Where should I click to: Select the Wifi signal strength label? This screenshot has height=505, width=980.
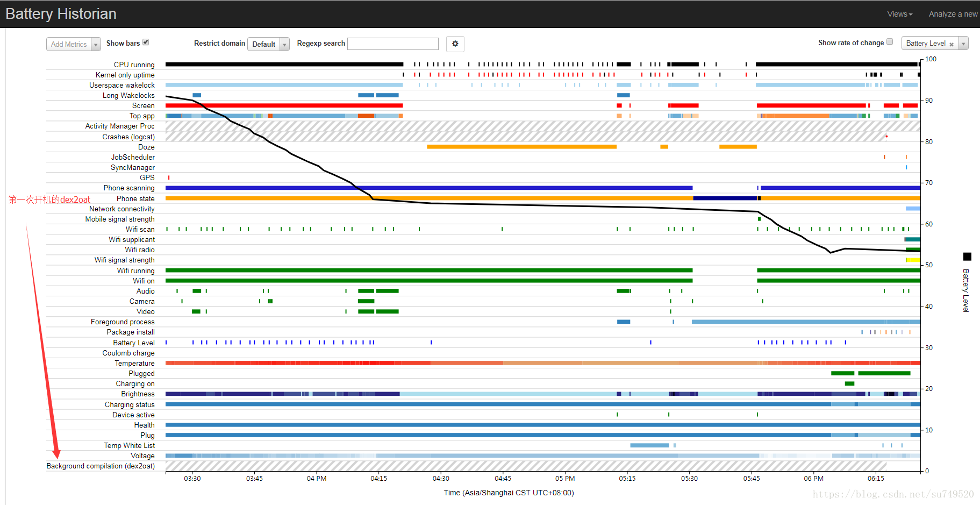tap(125, 260)
